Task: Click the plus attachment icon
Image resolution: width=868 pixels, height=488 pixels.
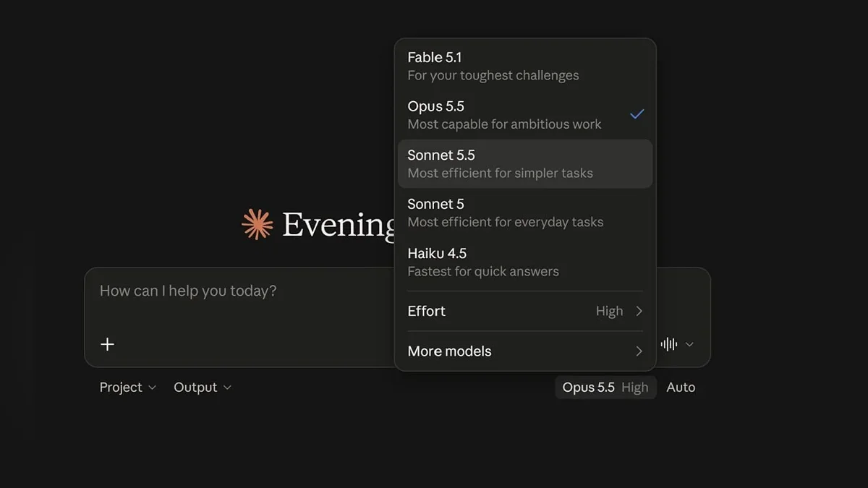Action: (x=107, y=344)
